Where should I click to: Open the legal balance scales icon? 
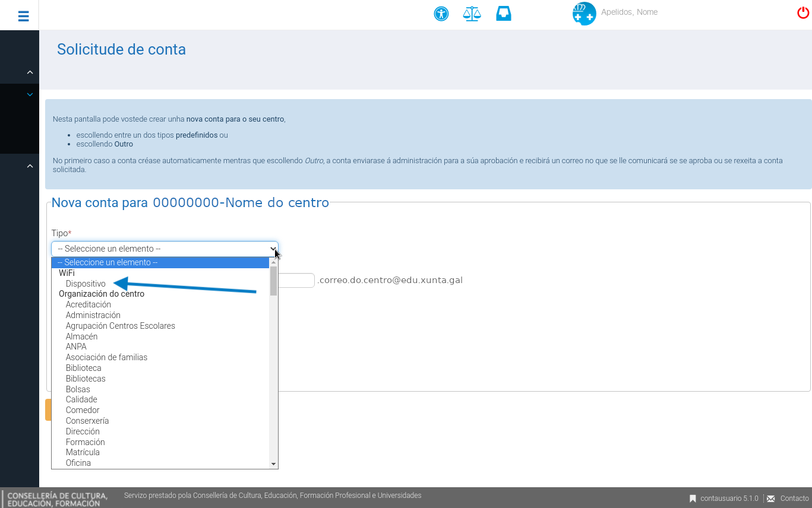472,13
